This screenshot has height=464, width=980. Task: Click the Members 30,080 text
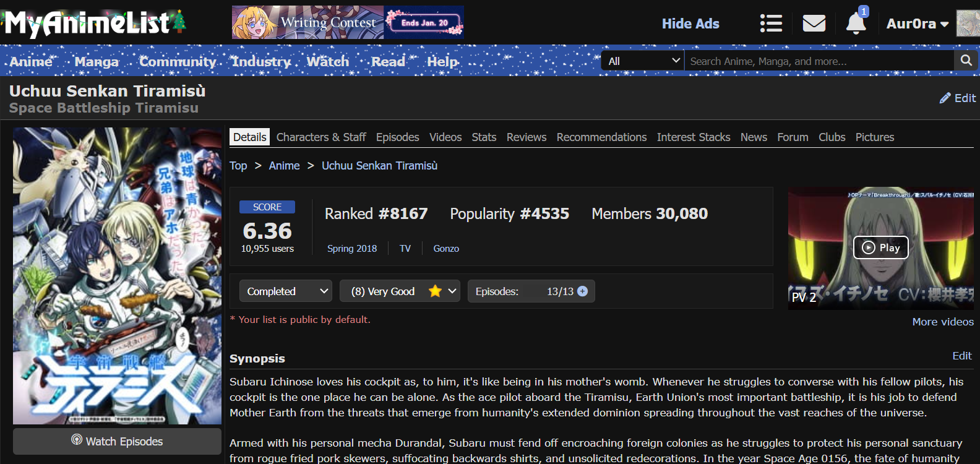[650, 213]
